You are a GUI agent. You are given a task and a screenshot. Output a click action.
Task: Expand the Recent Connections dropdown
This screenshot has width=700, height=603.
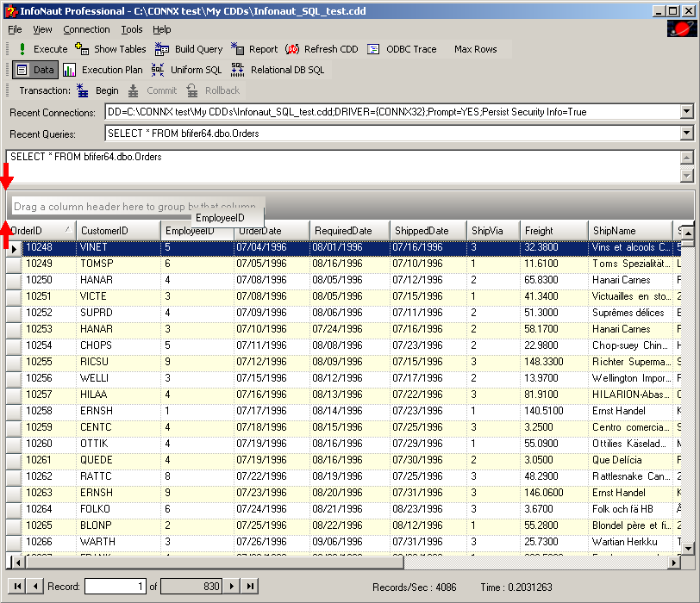[x=686, y=112]
